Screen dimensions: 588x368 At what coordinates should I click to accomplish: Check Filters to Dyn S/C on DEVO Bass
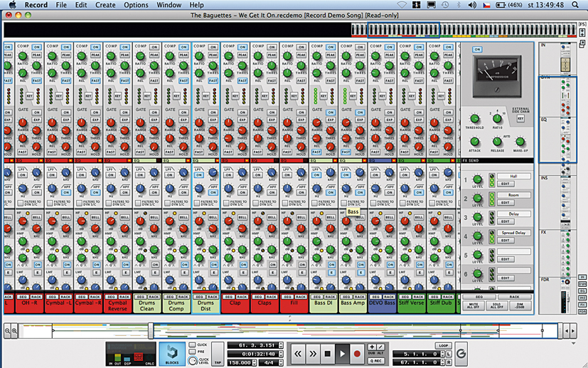pyautogui.click(x=373, y=203)
